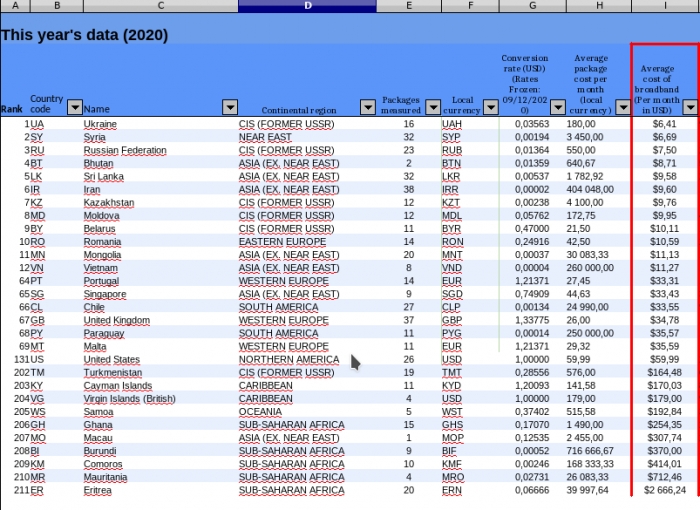Open the Conversion rate filter dropdown
700x510 pixels.
click(x=558, y=107)
